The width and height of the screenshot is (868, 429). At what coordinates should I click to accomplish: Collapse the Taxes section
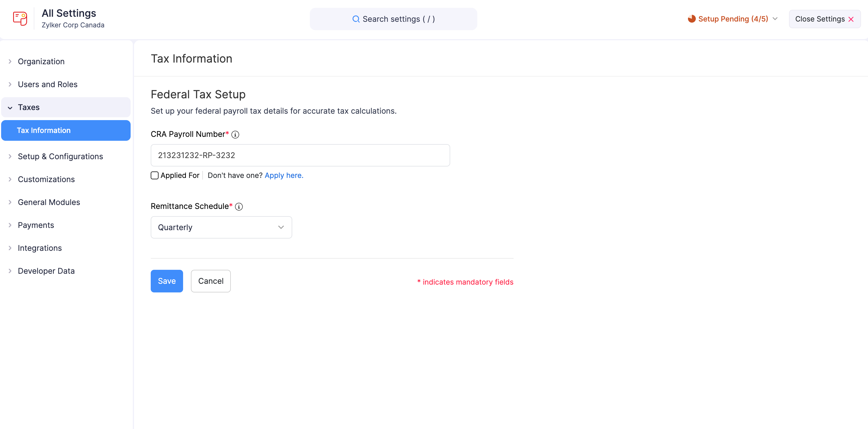click(10, 107)
